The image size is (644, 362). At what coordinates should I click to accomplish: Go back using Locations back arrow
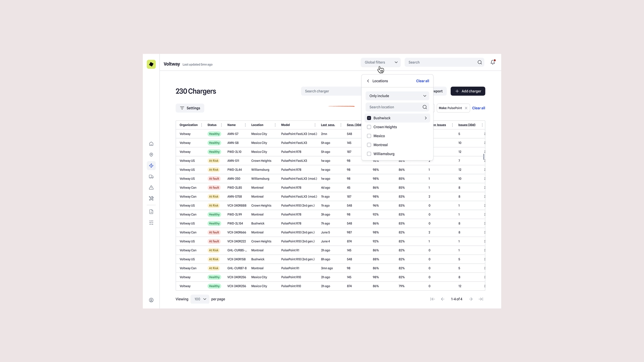[368, 81]
